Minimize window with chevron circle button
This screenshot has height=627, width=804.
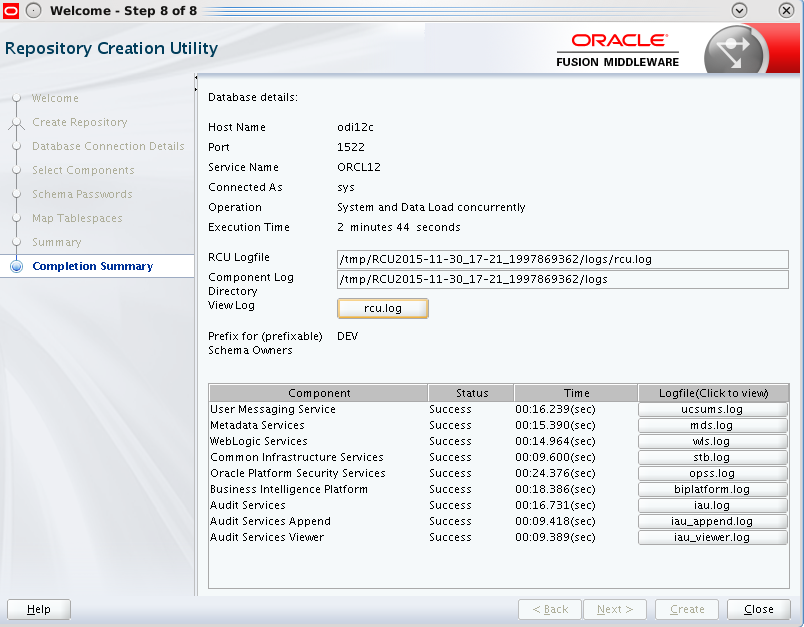739,10
